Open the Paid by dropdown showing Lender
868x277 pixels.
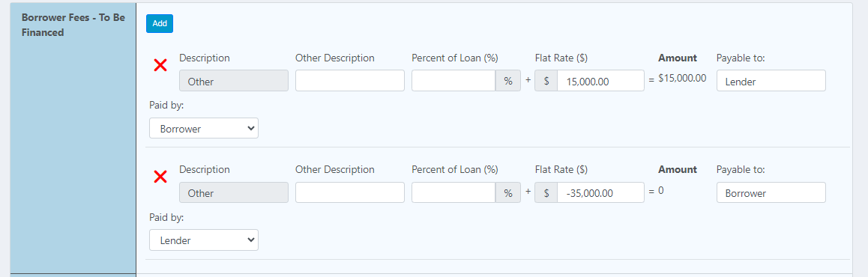204,240
